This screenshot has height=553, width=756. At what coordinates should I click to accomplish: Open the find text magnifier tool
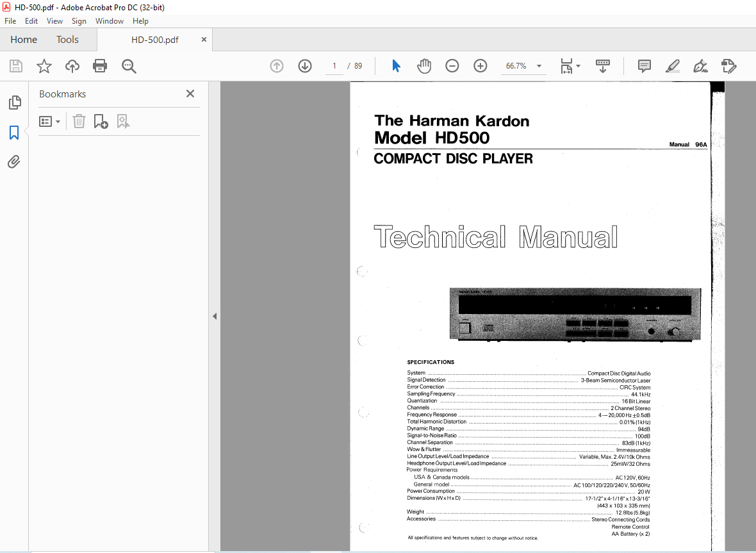tap(129, 66)
